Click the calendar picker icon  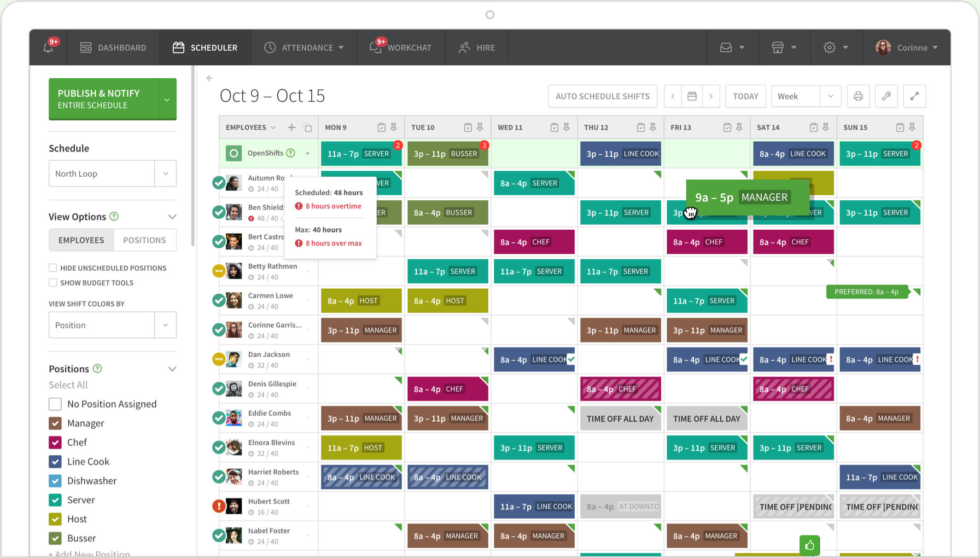(x=691, y=96)
